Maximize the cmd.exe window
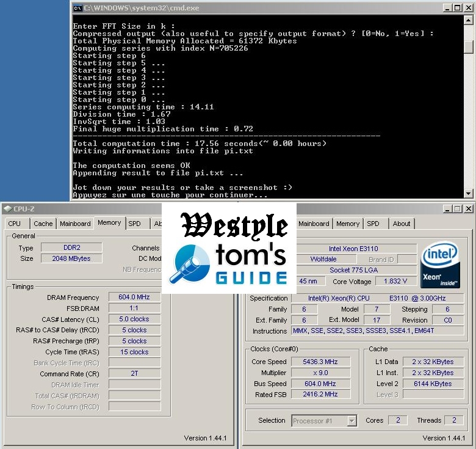Screen dimensions: 476x449 coord(458,8)
